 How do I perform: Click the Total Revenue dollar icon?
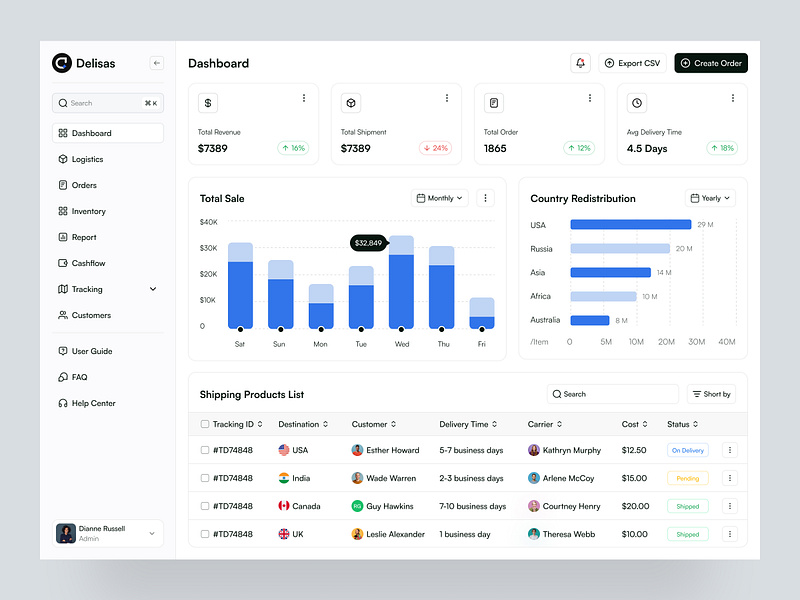pyautogui.click(x=207, y=102)
